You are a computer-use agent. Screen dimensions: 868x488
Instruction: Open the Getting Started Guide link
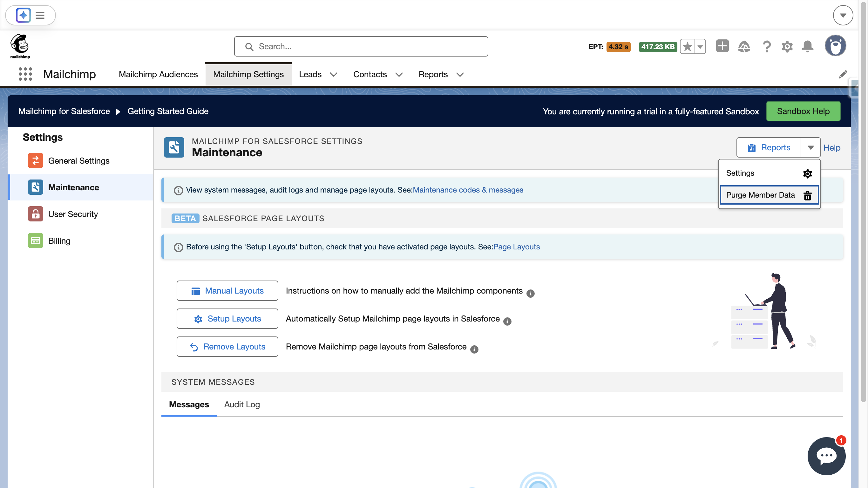168,111
